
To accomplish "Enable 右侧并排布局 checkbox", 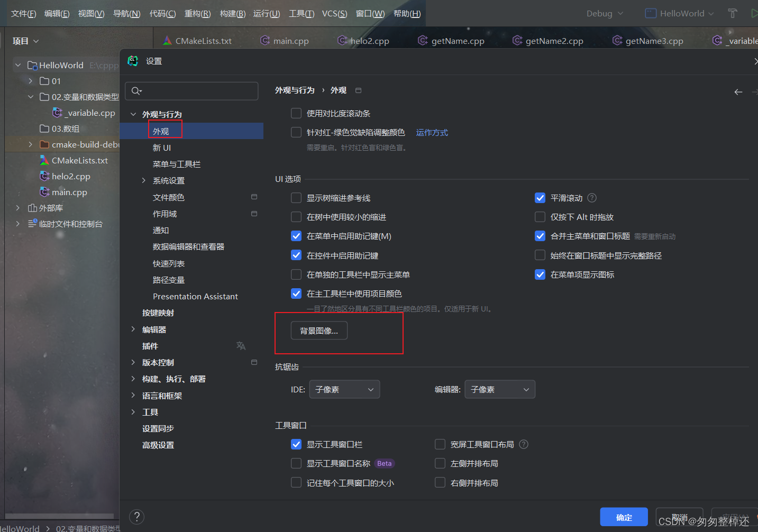I will (440, 482).
